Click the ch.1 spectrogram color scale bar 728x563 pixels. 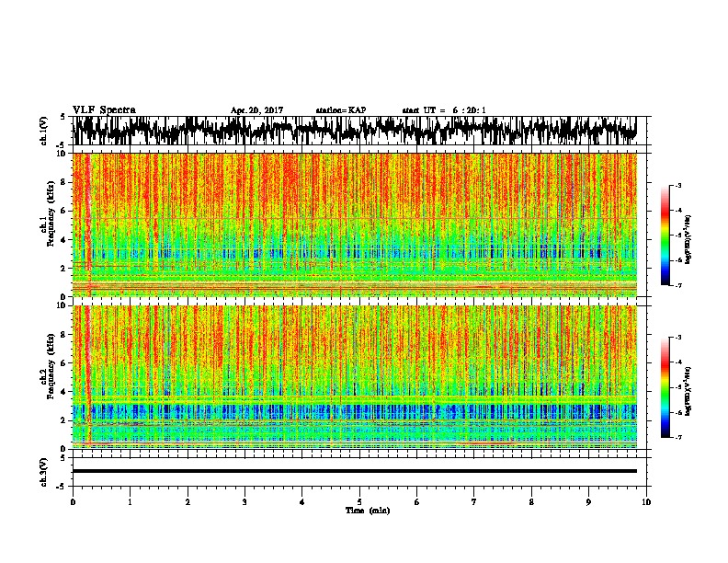665,236
